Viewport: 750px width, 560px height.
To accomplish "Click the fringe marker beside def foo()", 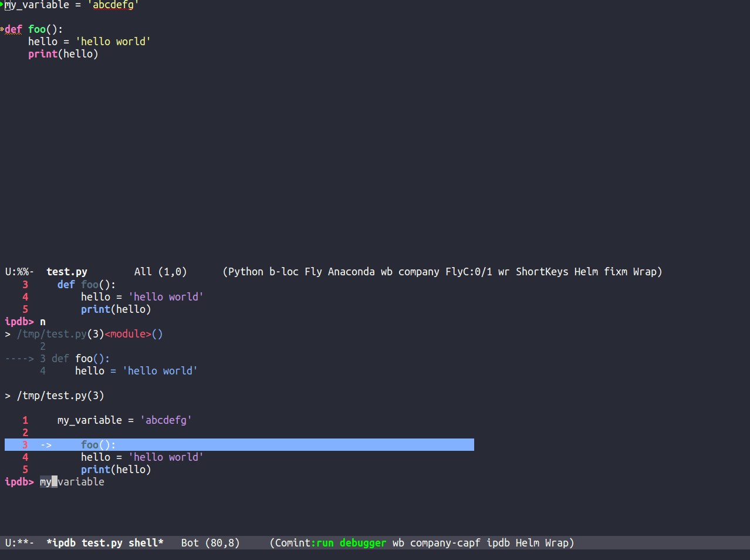I will 2,29.
